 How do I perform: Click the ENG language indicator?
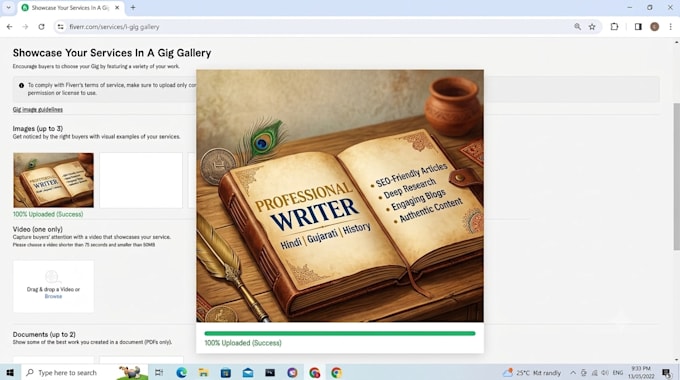coord(618,373)
